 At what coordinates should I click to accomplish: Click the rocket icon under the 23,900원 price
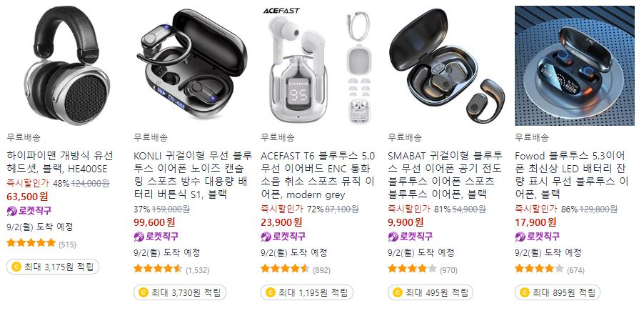[x=266, y=237]
